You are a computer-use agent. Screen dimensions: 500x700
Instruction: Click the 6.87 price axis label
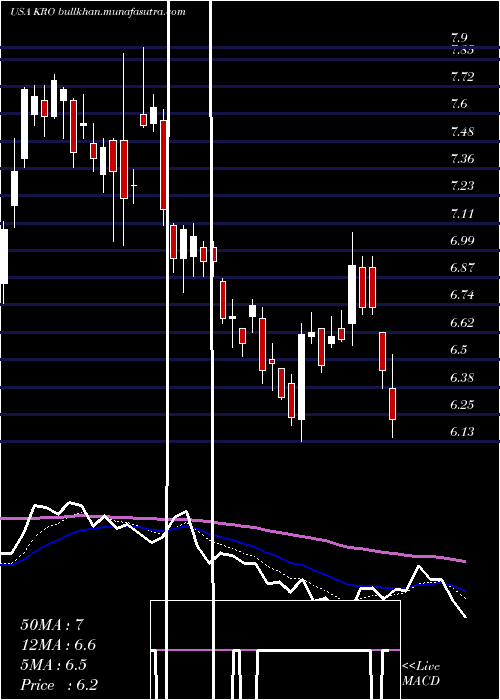462,268
